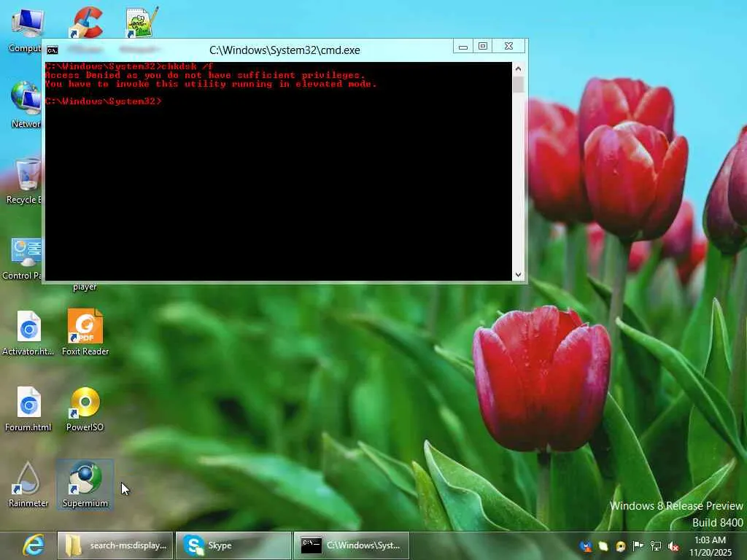Open the Control Panel desktop icon
The height and width of the screenshot is (560, 747).
(22, 258)
